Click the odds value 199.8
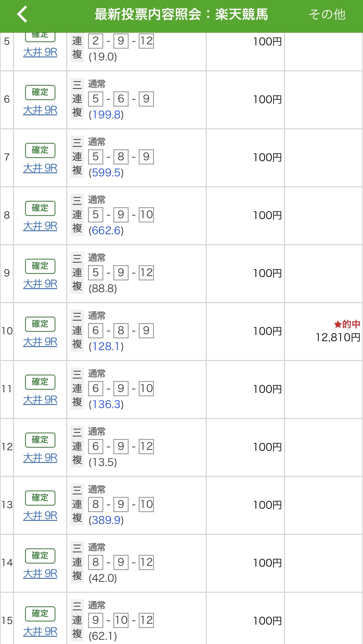363x644 pixels. (x=106, y=115)
